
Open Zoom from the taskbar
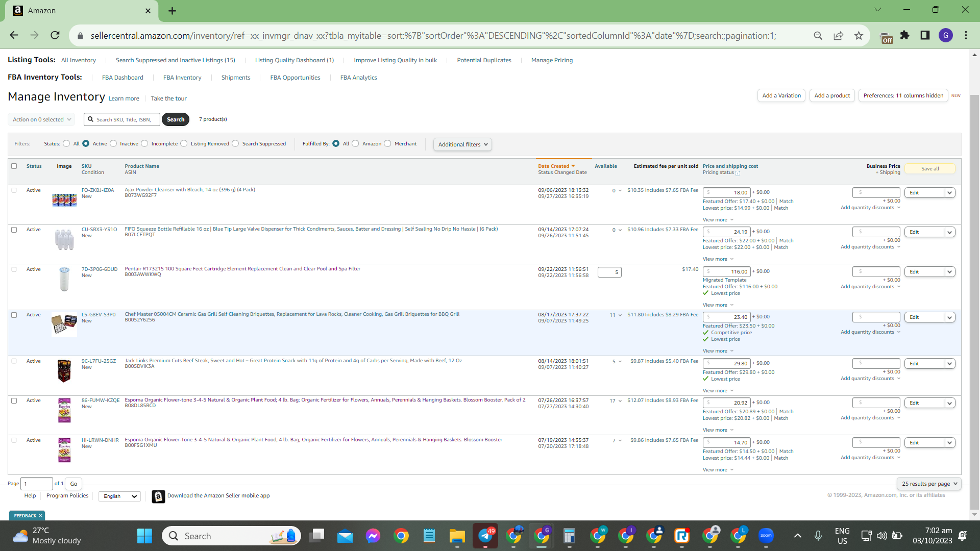pos(766,536)
